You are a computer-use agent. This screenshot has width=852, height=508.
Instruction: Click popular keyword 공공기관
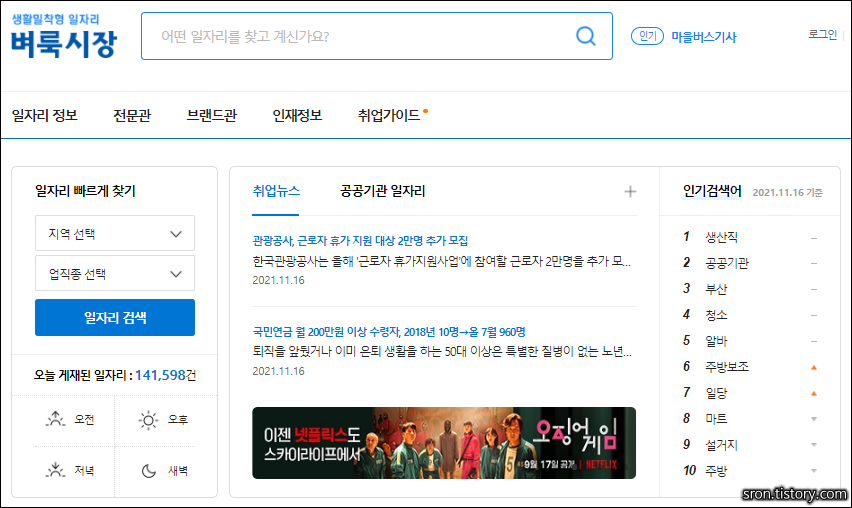point(726,263)
